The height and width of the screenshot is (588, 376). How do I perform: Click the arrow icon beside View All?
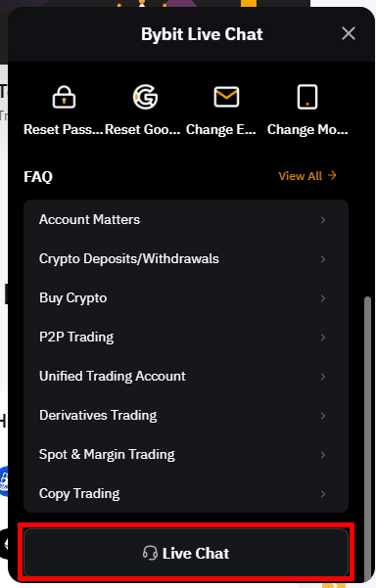(x=332, y=175)
